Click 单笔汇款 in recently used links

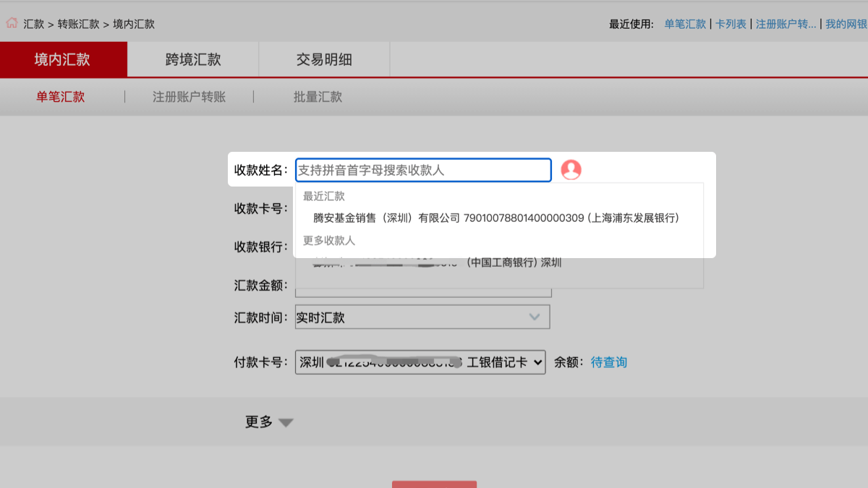pyautogui.click(x=685, y=24)
